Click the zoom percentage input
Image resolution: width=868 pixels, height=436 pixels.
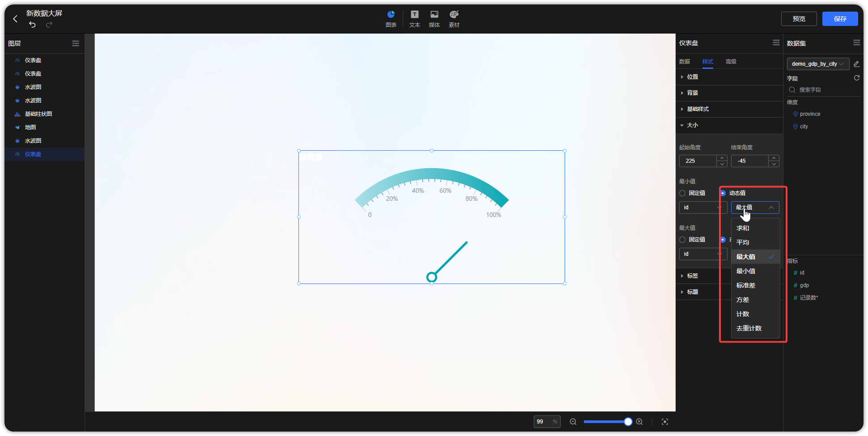click(x=547, y=422)
